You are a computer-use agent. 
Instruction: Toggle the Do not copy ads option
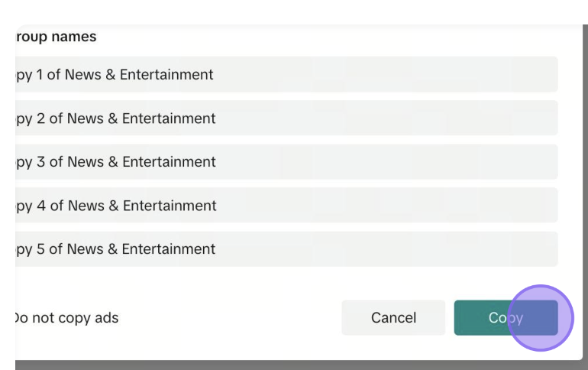66,318
